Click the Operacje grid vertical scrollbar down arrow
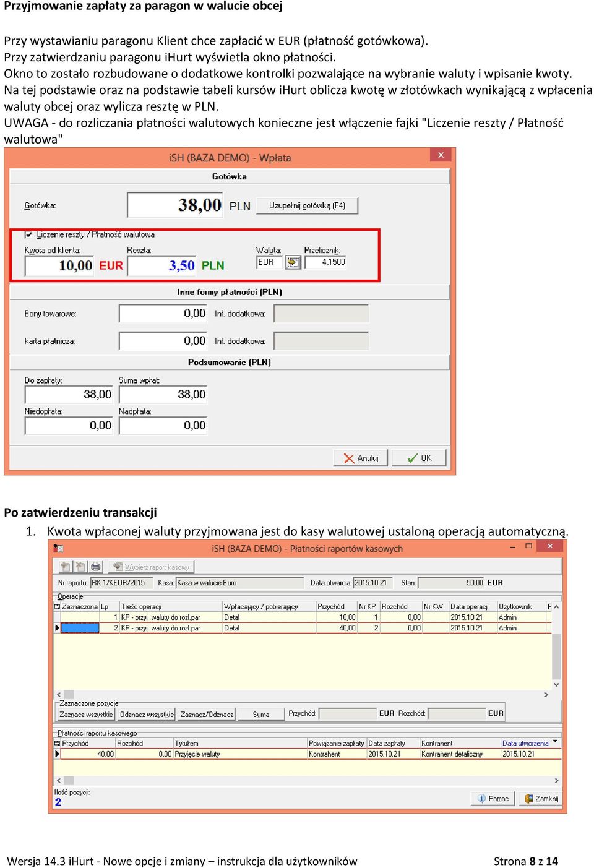 click(x=556, y=685)
